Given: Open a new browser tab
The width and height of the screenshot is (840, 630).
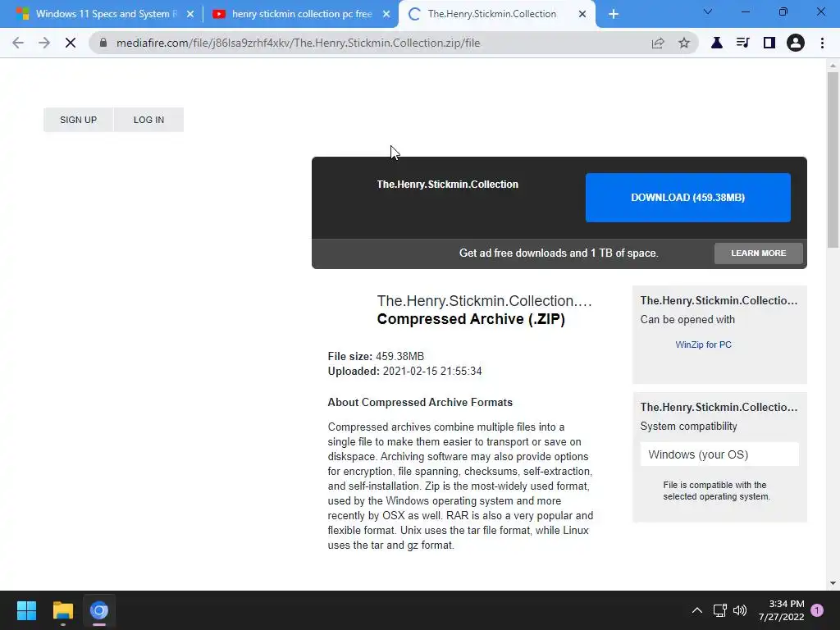Looking at the screenshot, I should [x=614, y=14].
